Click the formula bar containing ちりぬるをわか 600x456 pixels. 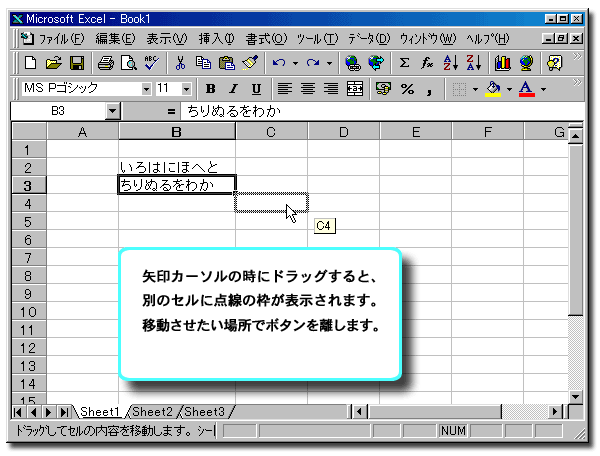(x=383, y=111)
